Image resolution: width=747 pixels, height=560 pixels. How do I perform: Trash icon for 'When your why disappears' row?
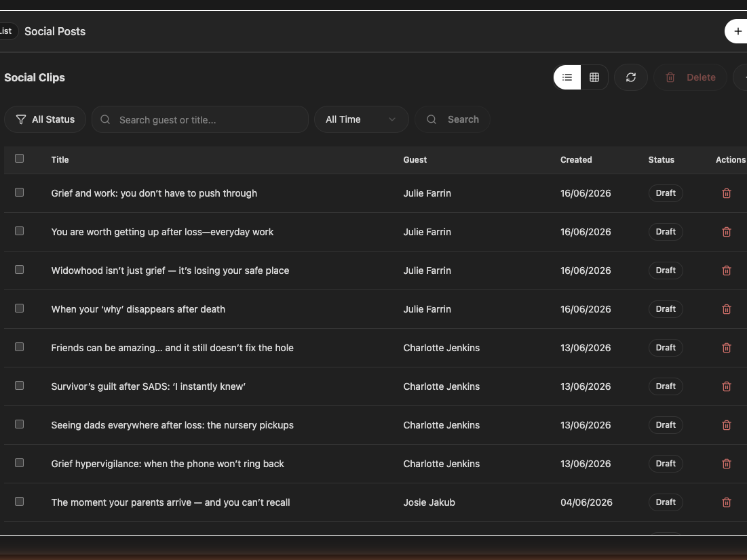727,309
